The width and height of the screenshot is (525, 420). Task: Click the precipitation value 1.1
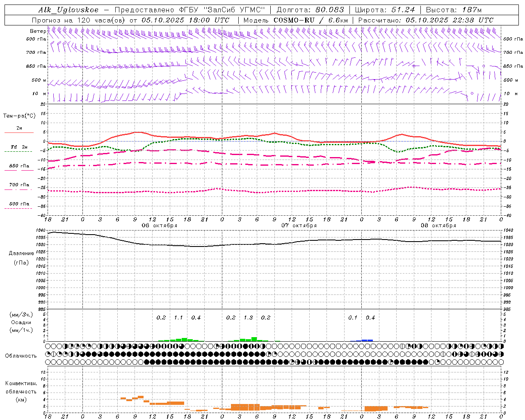(x=178, y=317)
